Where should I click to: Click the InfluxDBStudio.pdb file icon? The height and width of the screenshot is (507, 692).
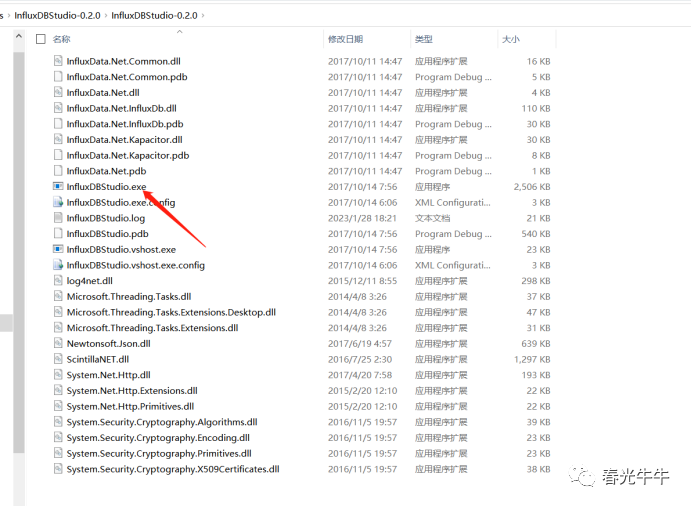[x=58, y=234]
